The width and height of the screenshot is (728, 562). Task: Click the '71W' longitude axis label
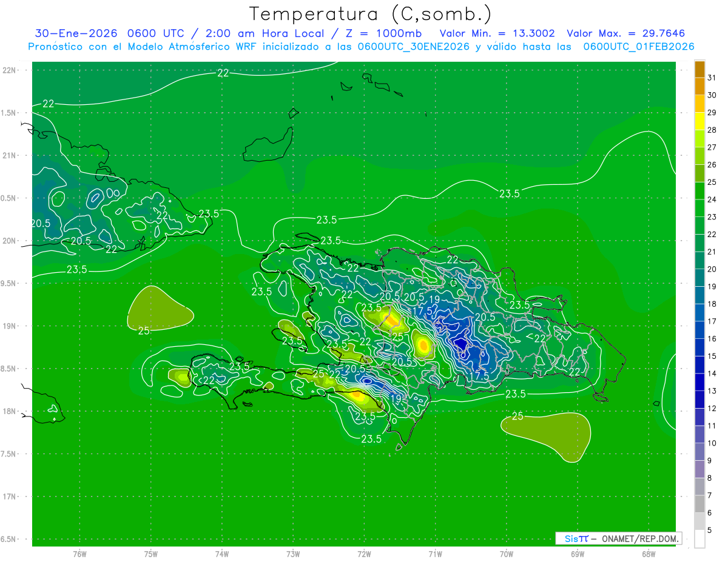click(x=435, y=554)
